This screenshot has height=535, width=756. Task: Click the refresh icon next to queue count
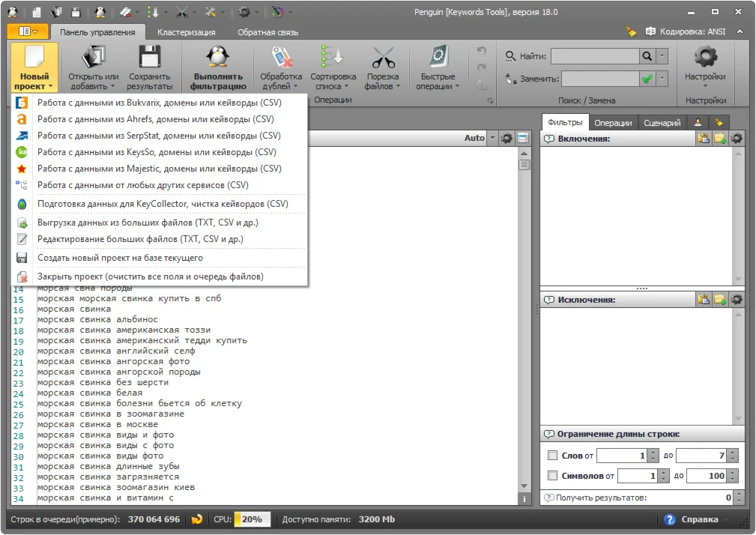pyautogui.click(x=197, y=519)
